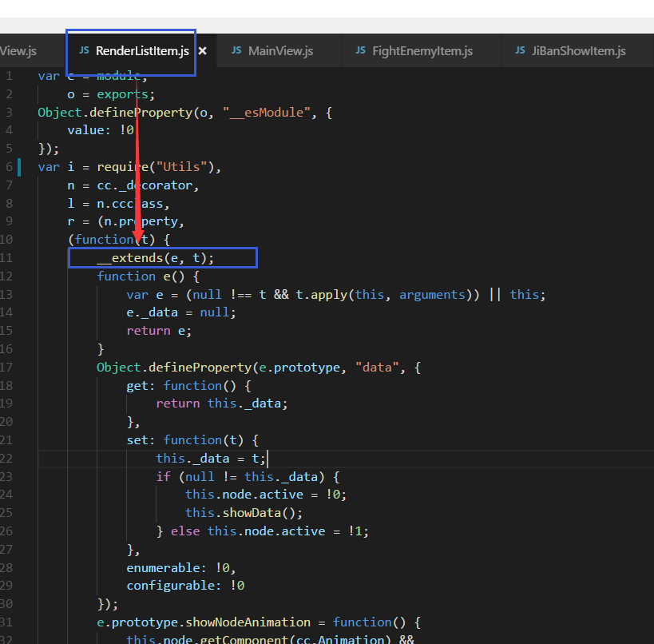
Task: Click "get: function() {" line
Action: tap(188, 386)
